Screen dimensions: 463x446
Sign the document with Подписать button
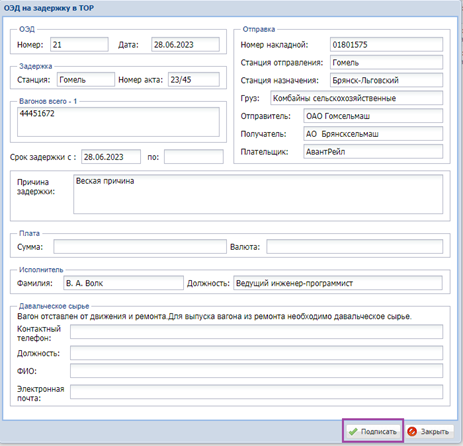[x=373, y=431]
